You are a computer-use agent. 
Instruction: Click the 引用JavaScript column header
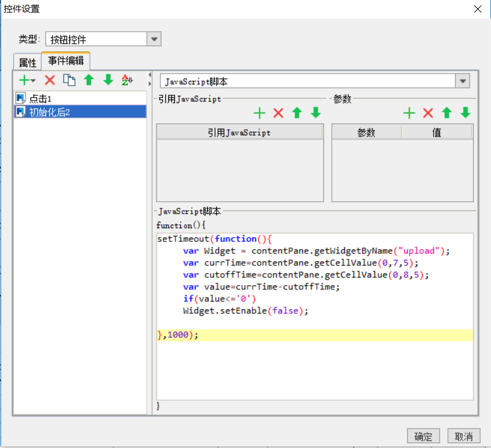pos(240,132)
